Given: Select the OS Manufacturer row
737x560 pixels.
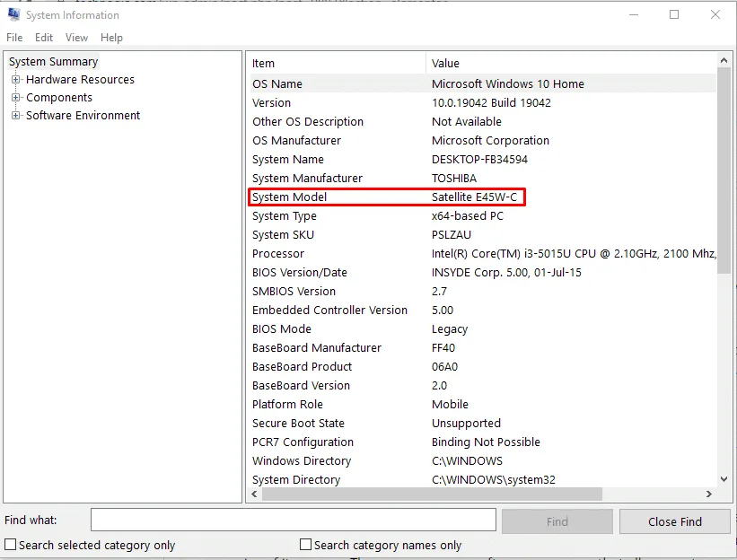Looking at the screenshot, I should click(x=483, y=141).
